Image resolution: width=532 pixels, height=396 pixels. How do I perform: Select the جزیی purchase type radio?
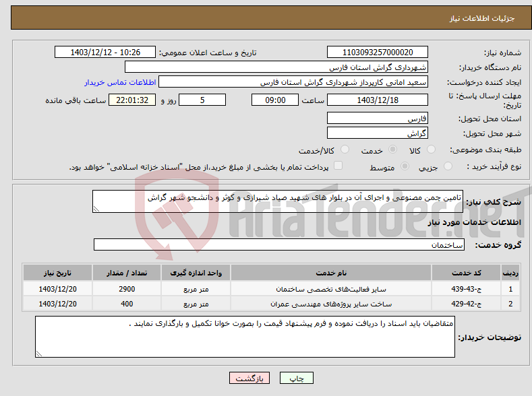tap(448, 166)
